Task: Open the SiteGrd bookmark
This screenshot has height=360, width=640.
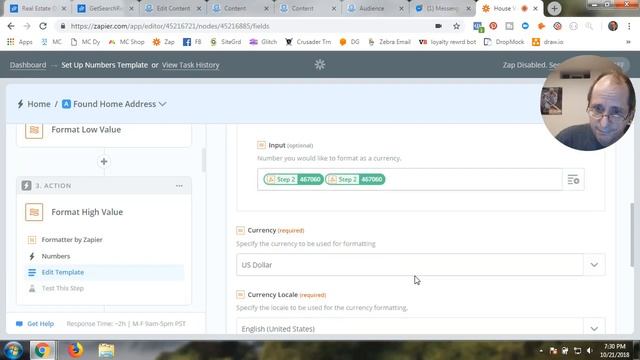Action: [225, 42]
